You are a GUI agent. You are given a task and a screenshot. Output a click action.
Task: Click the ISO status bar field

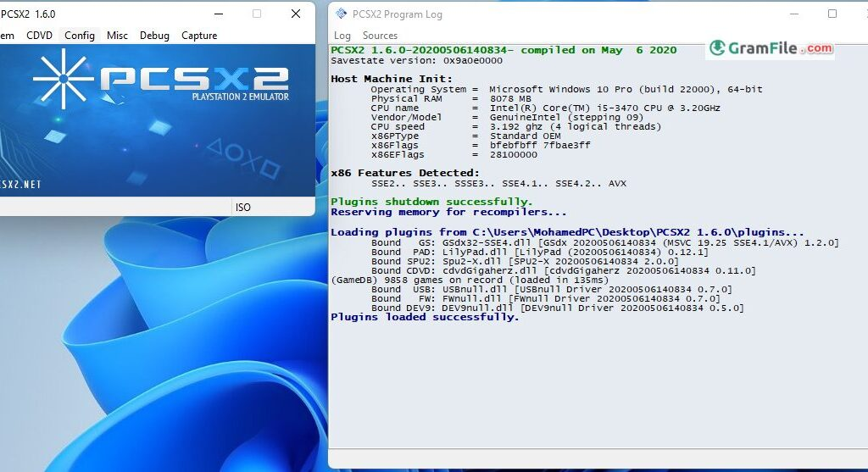point(243,208)
